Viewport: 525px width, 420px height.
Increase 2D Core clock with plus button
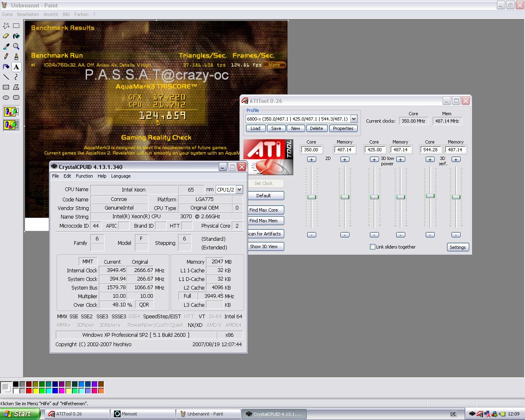tap(312, 160)
